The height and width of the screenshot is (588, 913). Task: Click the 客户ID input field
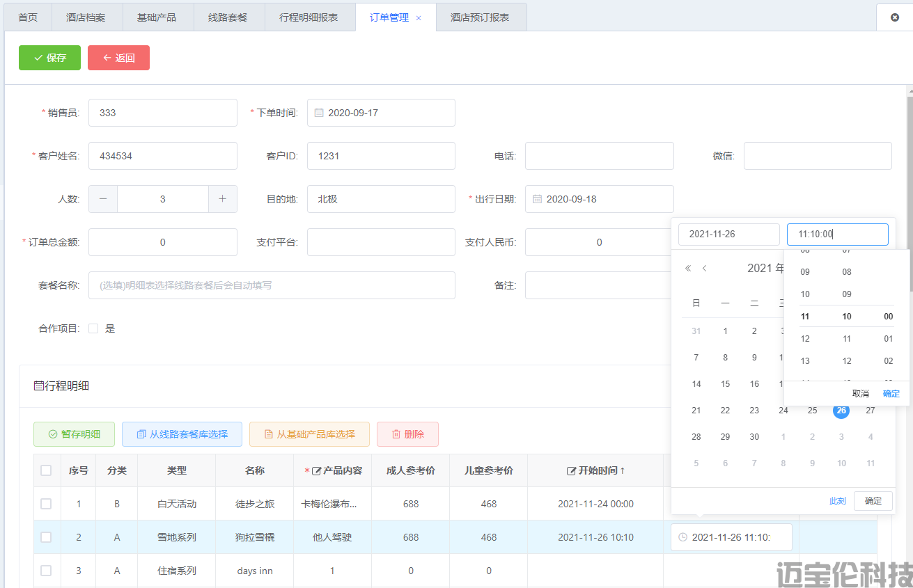[x=381, y=156]
